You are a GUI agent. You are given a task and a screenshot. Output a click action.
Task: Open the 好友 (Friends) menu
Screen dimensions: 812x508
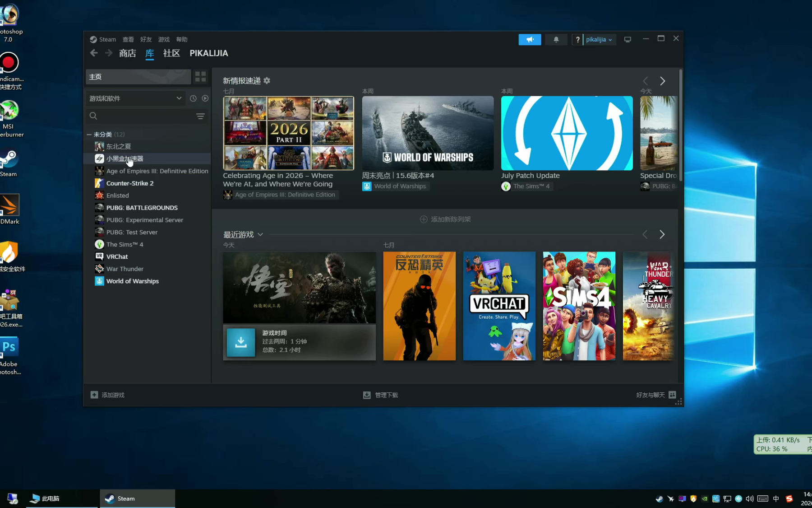[x=146, y=40]
